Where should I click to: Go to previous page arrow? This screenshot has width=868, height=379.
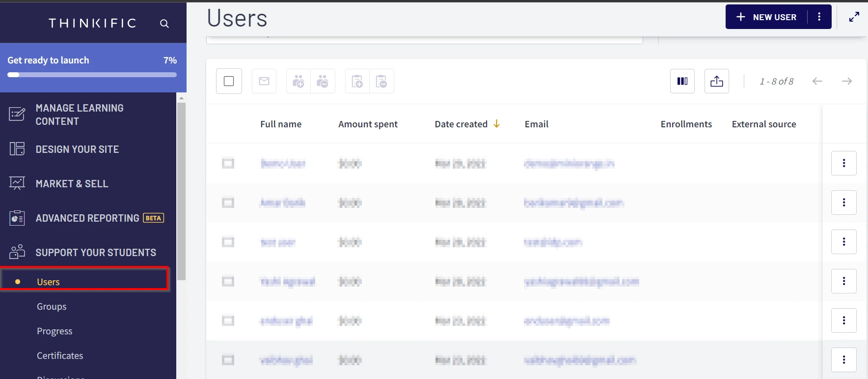coord(817,81)
